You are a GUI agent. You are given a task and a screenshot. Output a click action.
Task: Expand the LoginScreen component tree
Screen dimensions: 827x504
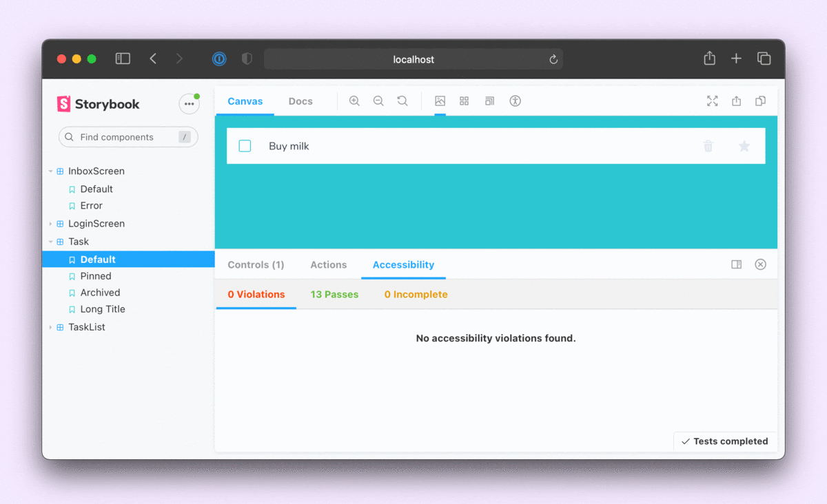click(50, 224)
